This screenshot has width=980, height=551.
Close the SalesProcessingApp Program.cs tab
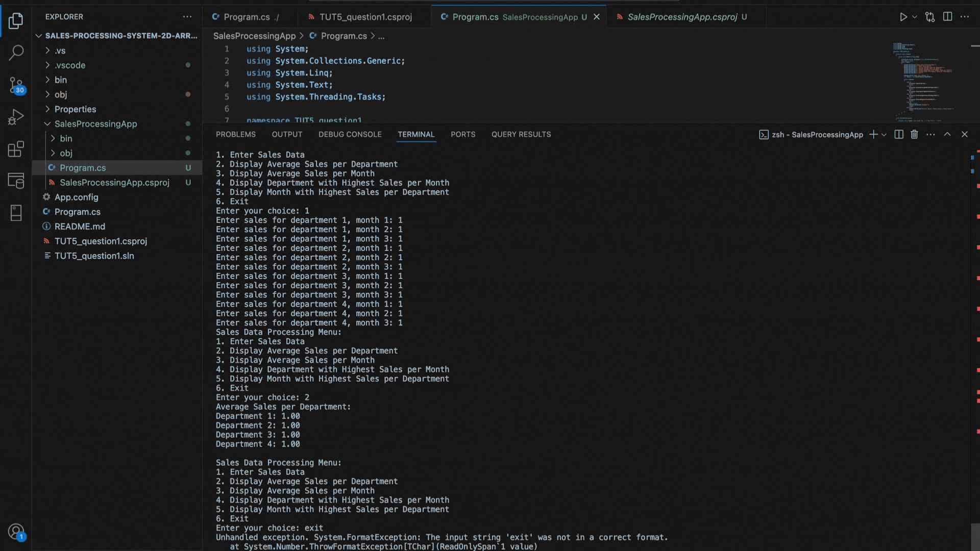coord(597,17)
